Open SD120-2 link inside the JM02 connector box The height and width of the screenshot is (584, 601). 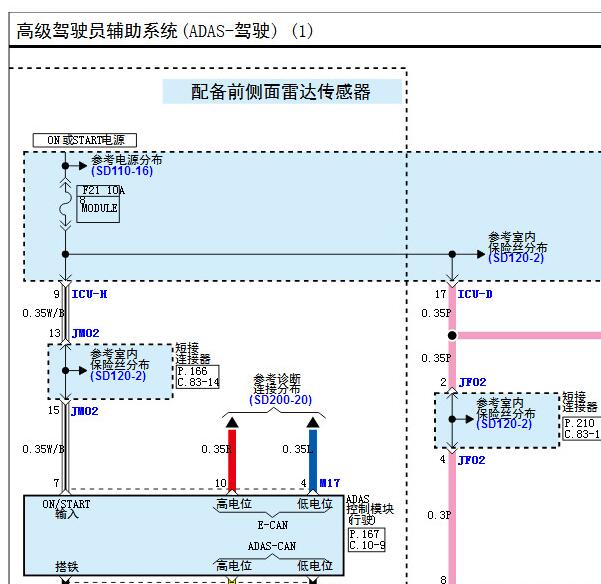[118, 376]
